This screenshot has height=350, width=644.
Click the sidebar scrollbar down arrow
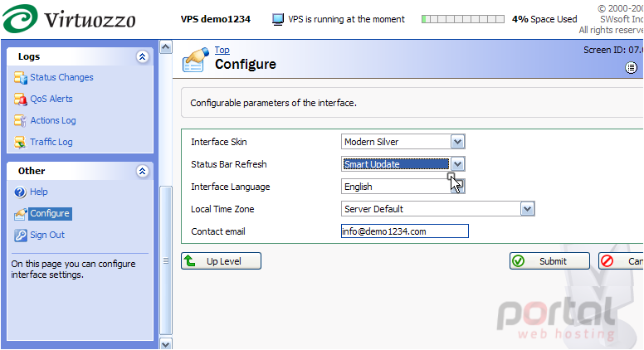165,344
